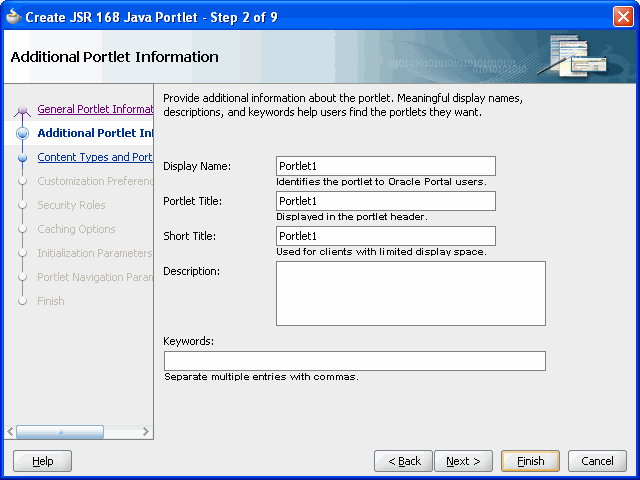
Task: Click the Content Types step dot icon
Action: coord(22,158)
